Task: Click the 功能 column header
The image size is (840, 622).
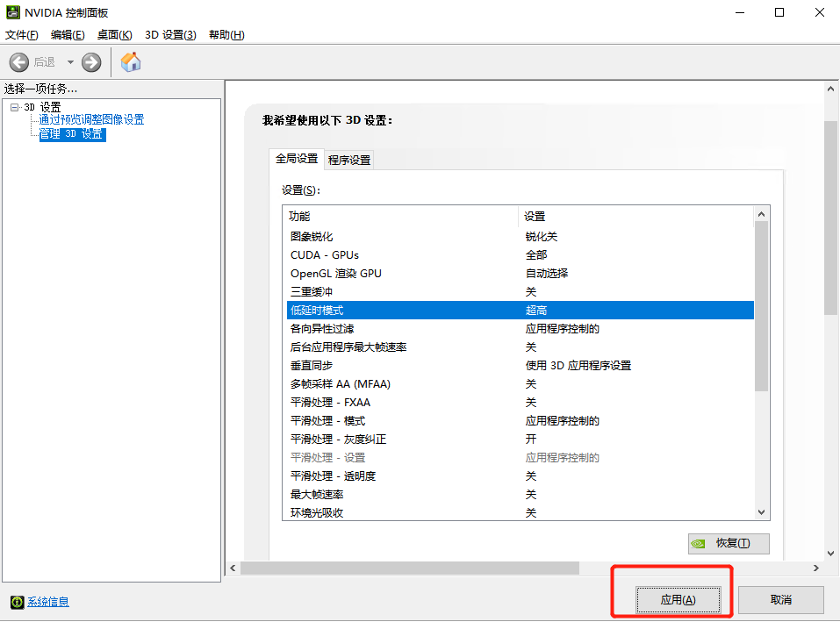Action: click(x=401, y=217)
